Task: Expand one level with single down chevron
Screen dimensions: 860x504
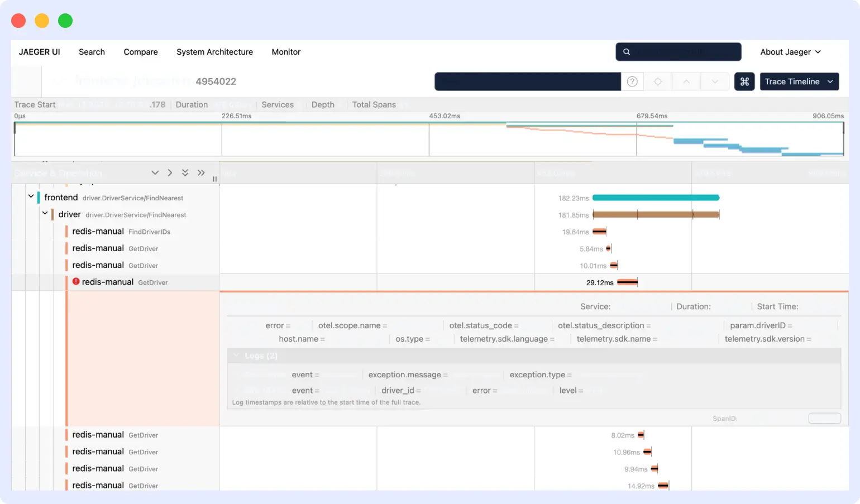Action: coord(155,173)
